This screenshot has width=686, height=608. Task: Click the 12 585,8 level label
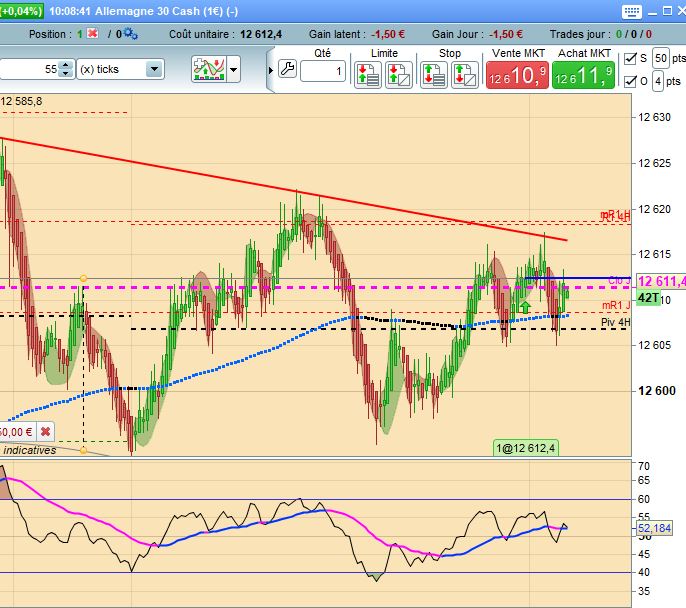pyautogui.click(x=21, y=101)
